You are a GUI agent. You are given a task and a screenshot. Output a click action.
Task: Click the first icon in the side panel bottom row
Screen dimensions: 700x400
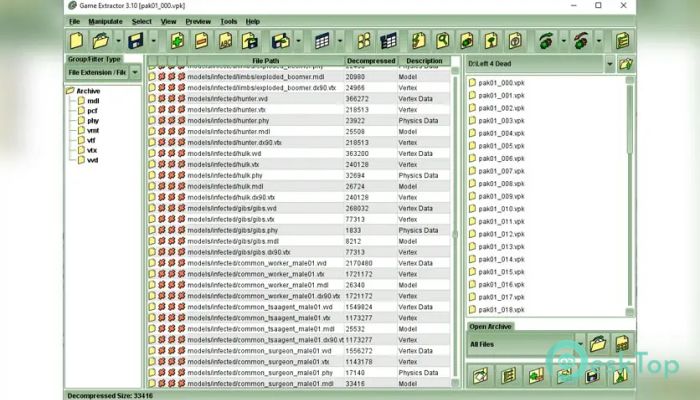pos(480,375)
